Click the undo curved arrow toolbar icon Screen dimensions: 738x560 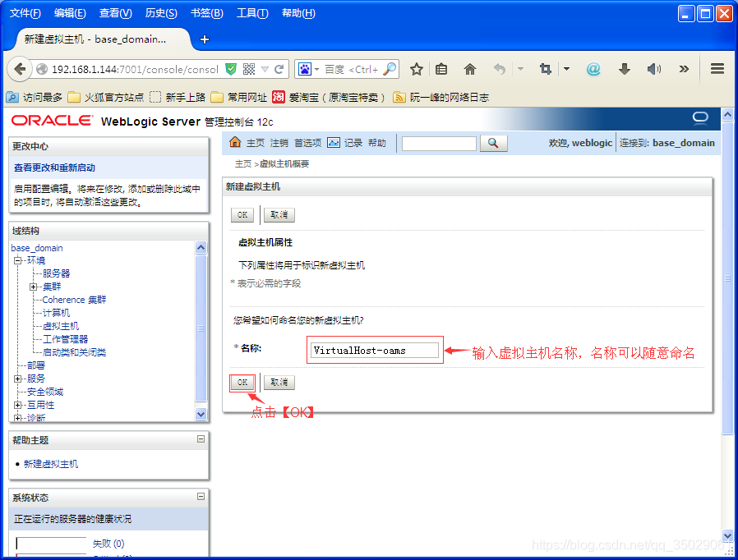coord(499,69)
